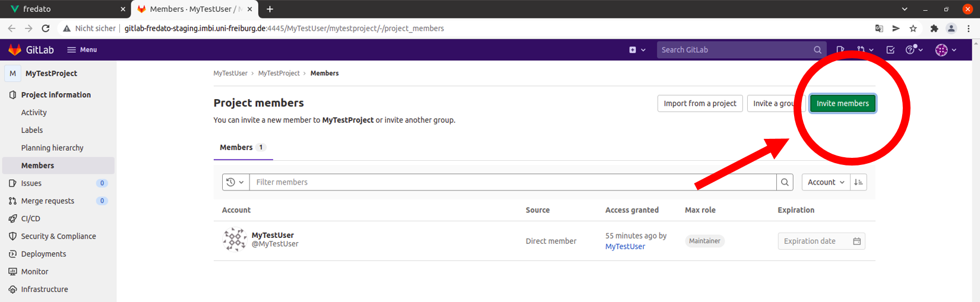Open the user avatar dropdown

coord(946,50)
